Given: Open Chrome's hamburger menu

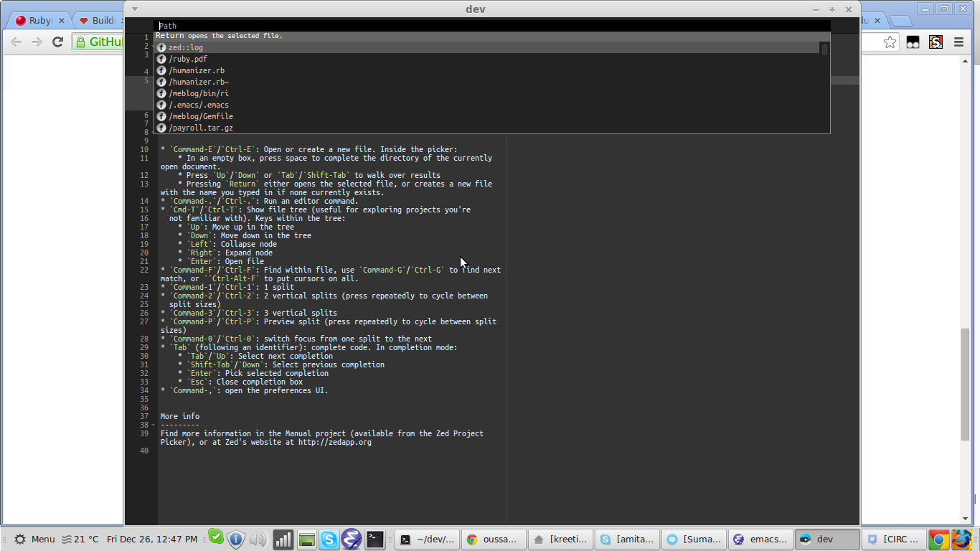Looking at the screenshot, I should click(x=958, y=42).
